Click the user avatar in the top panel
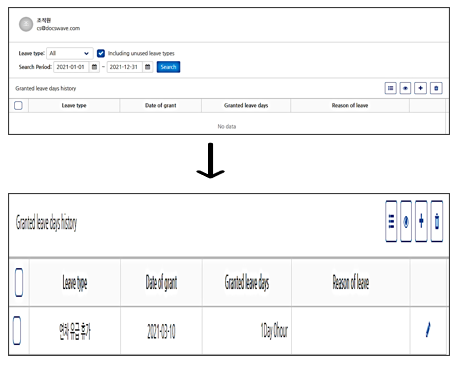Viewport: 459px width, 372px height. pos(26,24)
